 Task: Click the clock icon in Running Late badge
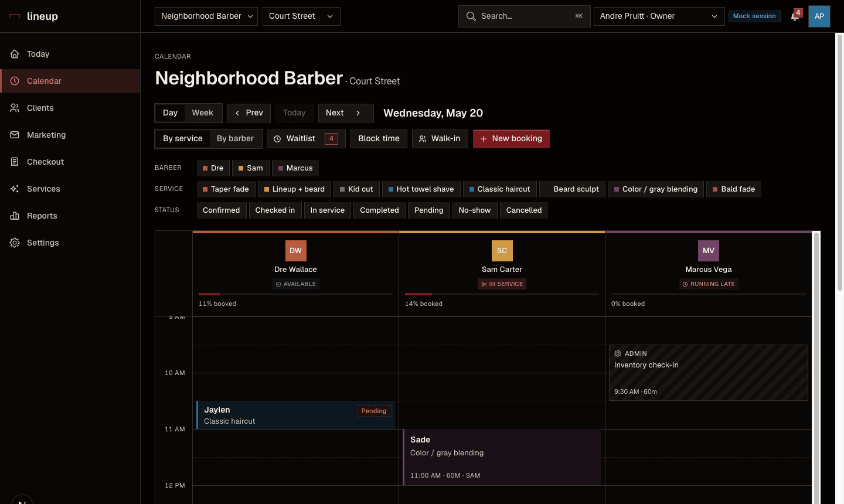pos(685,284)
